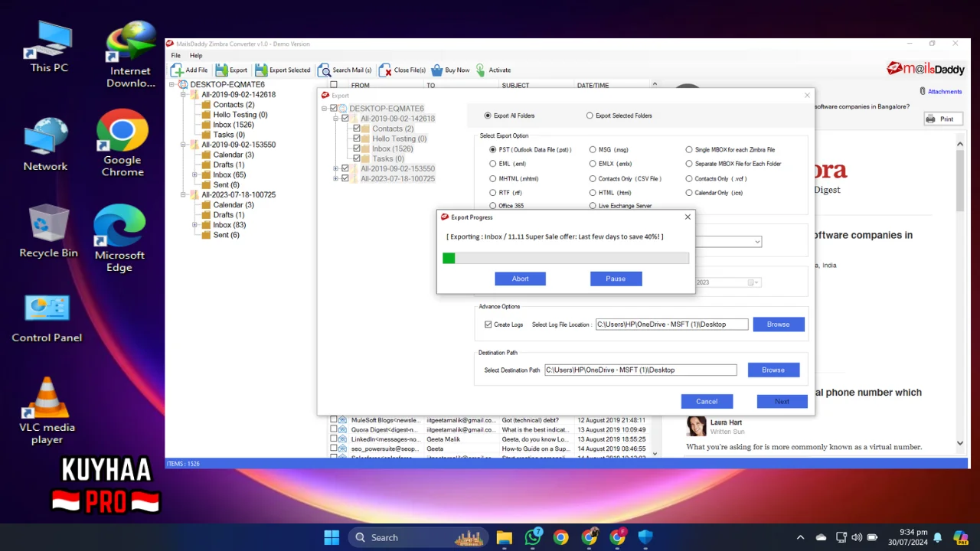The image size is (980, 551).
Task: Uncheck Hello Testing (0) in Export tree
Action: 357,139
